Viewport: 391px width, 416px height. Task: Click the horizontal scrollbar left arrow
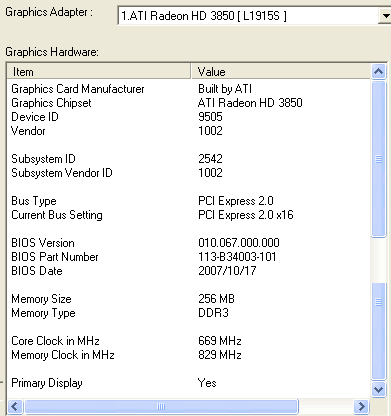point(15,406)
